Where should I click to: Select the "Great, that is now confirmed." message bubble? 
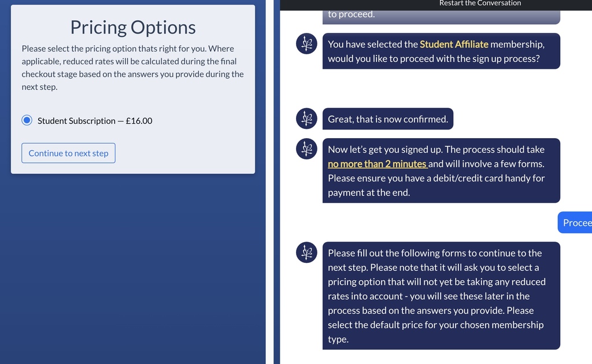coord(388,119)
